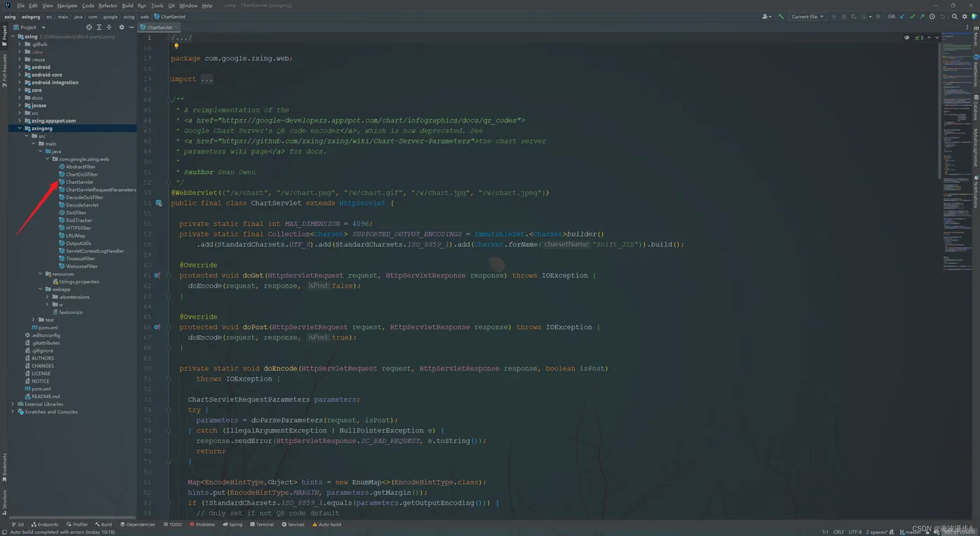Go to next highlighted problem arrow

coord(937,38)
